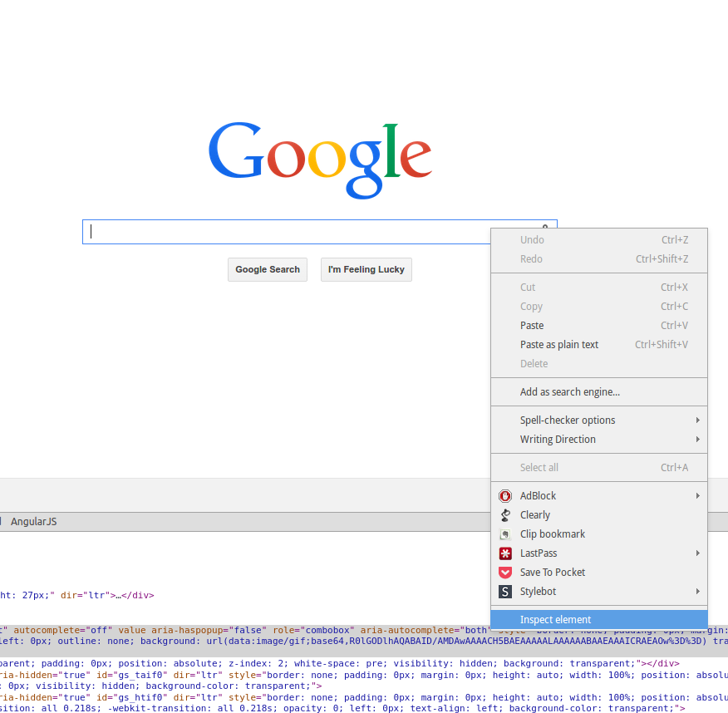Select the div line with dir="ltr" ending </div>

click(77, 595)
